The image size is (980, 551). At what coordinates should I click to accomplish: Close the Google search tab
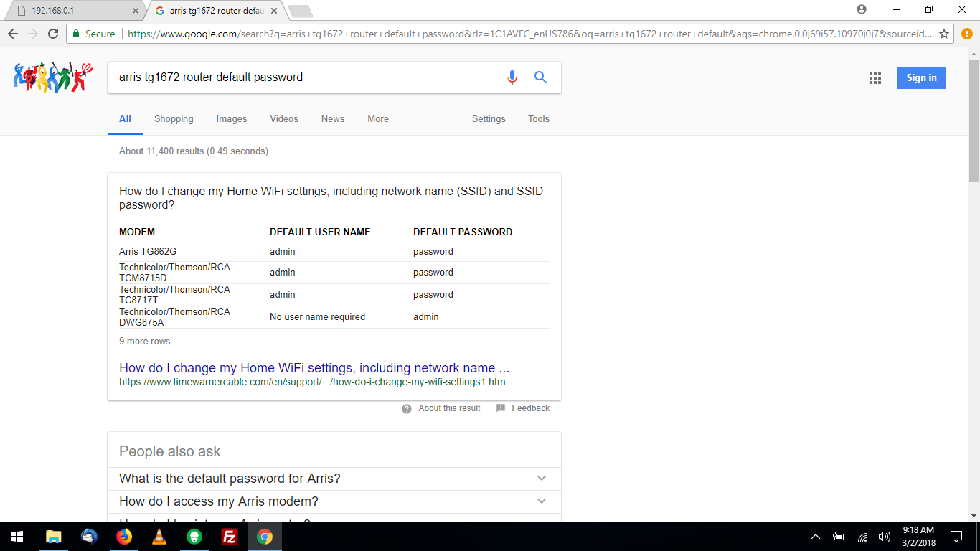[274, 11]
